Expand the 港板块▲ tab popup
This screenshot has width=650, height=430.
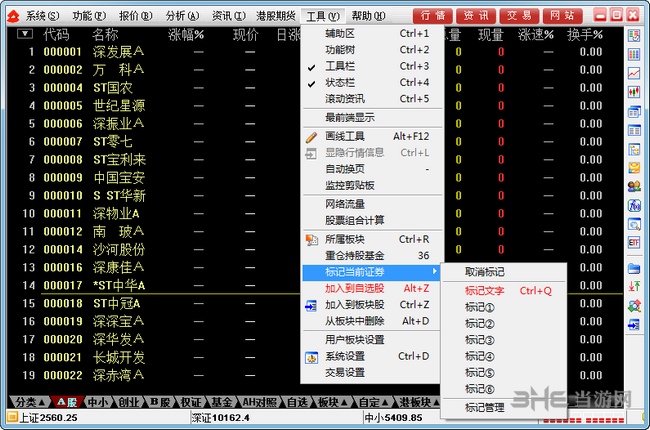pyautogui.click(x=419, y=402)
